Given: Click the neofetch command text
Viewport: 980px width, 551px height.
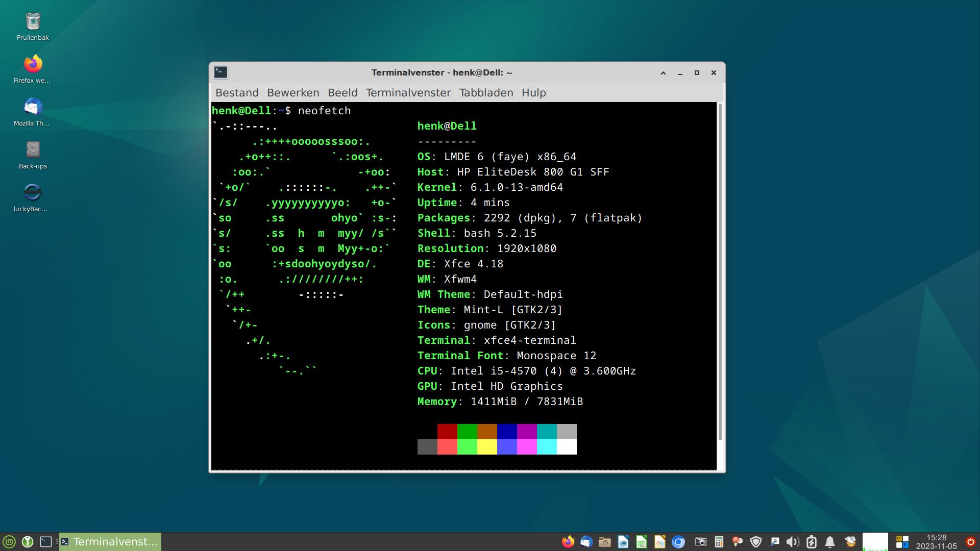Looking at the screenshot, I should pyautogui.click(x=324, y=111).
